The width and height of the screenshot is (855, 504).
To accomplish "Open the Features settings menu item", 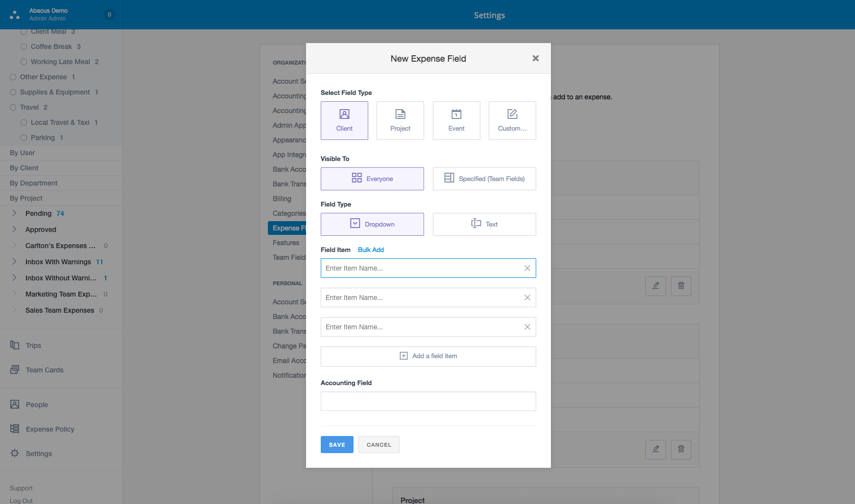I will point(286,243).
